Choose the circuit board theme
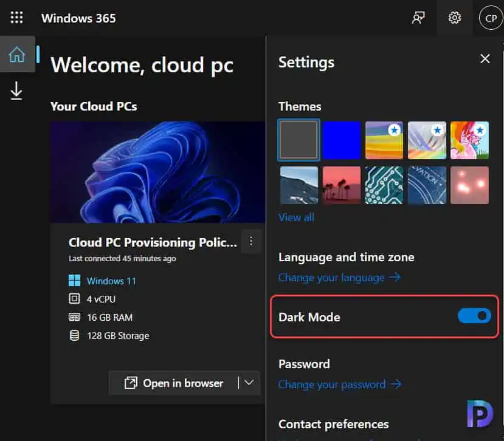504x441 pixels. point(384,185)
